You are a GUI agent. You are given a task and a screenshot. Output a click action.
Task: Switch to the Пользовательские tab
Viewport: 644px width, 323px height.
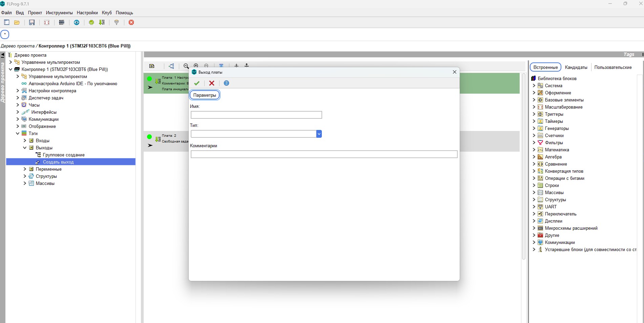(x=613, y=67)
